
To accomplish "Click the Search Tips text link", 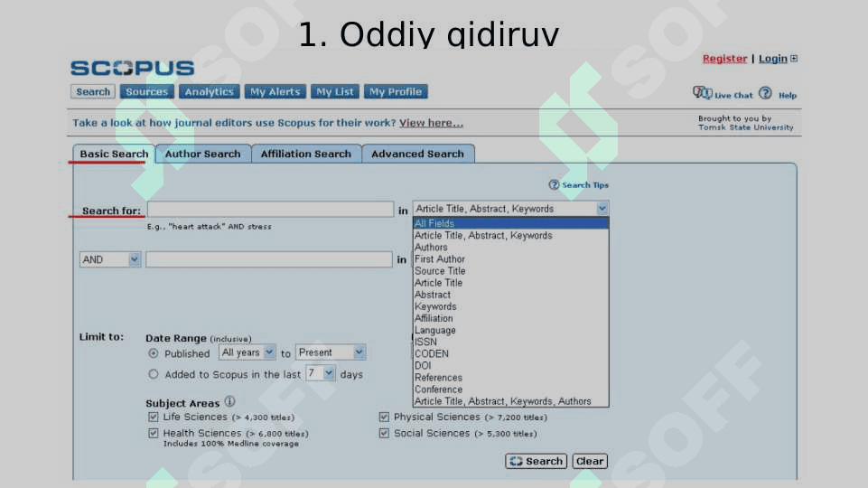I will [585, 185].
